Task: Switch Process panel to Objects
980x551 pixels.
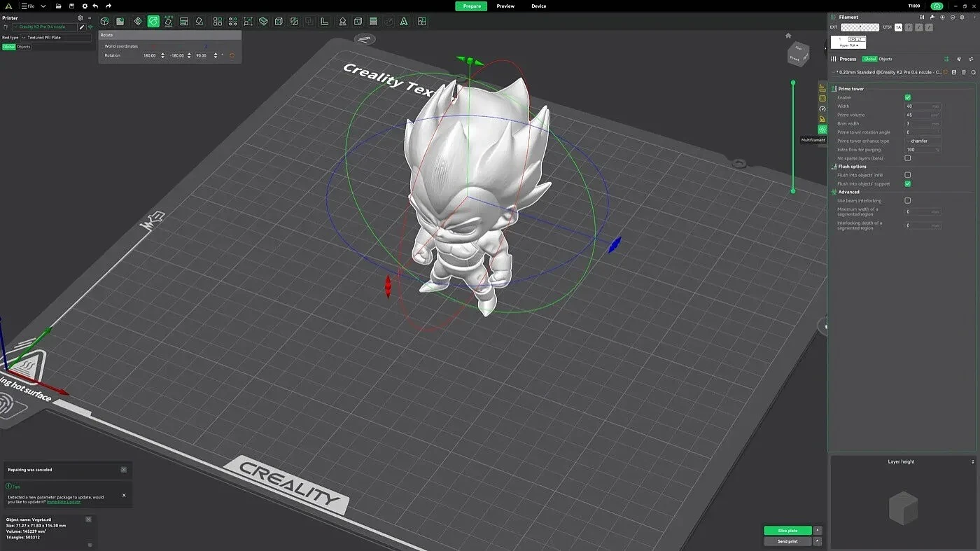Action: [x=885, y=59]
